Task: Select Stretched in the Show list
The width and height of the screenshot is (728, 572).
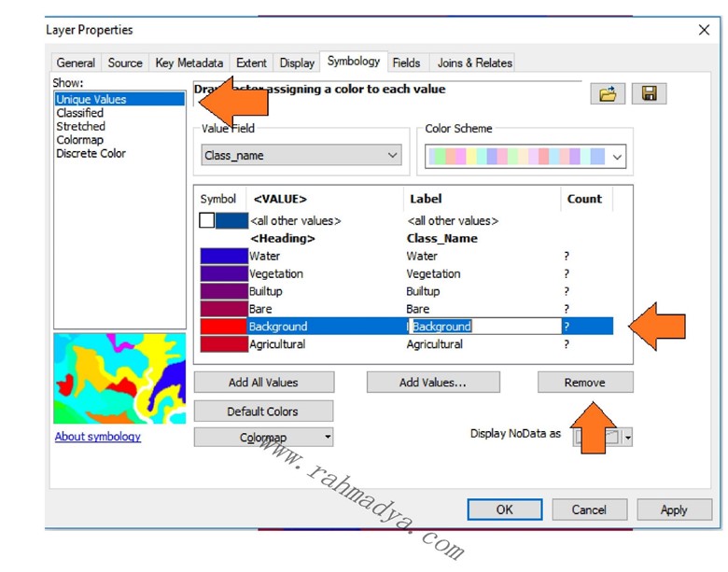Action: click(x=81, y=126)
